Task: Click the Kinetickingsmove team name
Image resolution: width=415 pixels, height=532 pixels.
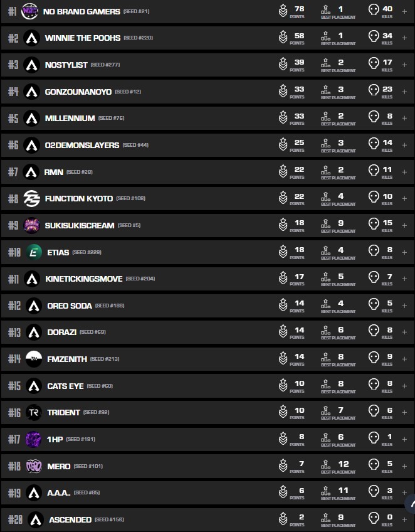Action: point(84,279)
